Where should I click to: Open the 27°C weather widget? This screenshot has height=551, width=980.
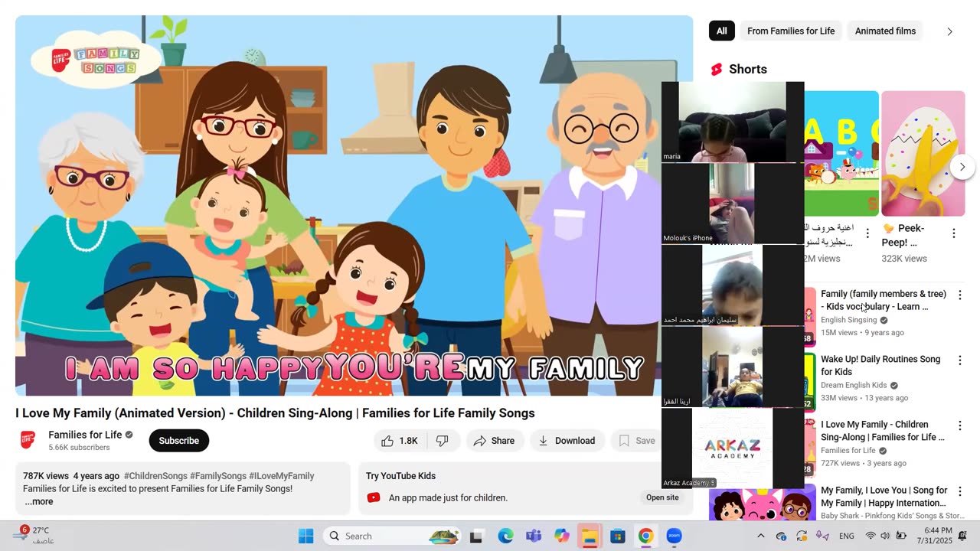[x=34, y=535]
